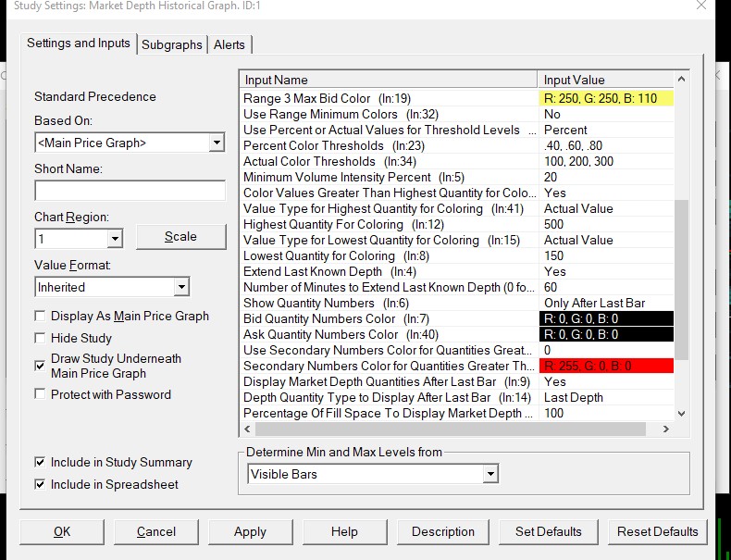Click Secondary Numbers Color red swatch
Screen dimensions: 731x560
(606, 366)
